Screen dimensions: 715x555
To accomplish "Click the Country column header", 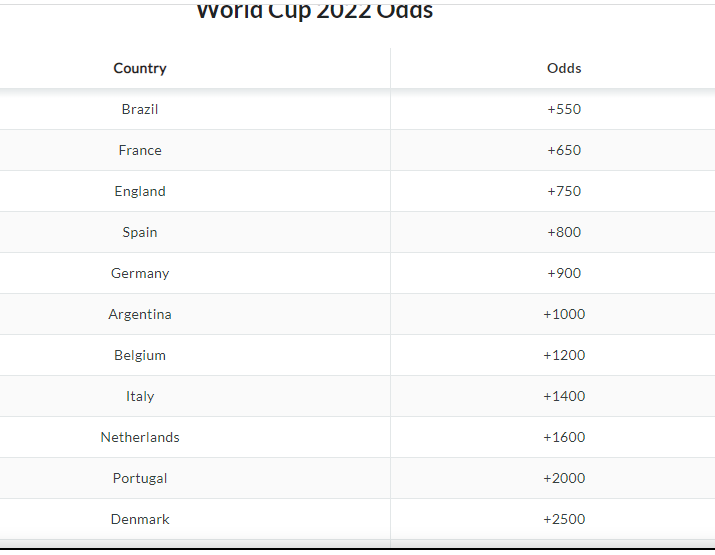I will pyautogui.click(x=140, y=68).
